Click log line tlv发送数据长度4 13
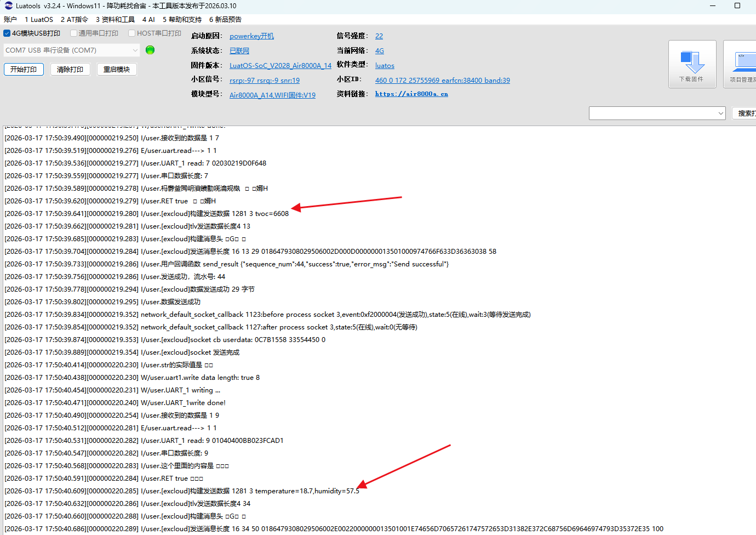756x535 pixels. (128, 226)
